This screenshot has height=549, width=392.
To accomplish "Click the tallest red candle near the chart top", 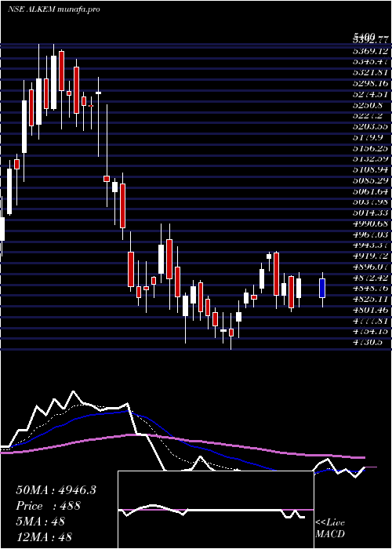I will click(62, 71).
